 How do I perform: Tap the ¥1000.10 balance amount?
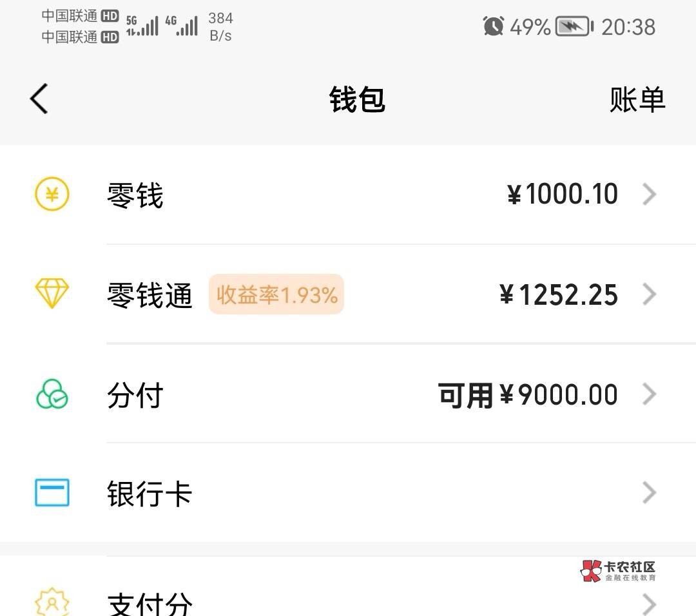coord(563,194)
